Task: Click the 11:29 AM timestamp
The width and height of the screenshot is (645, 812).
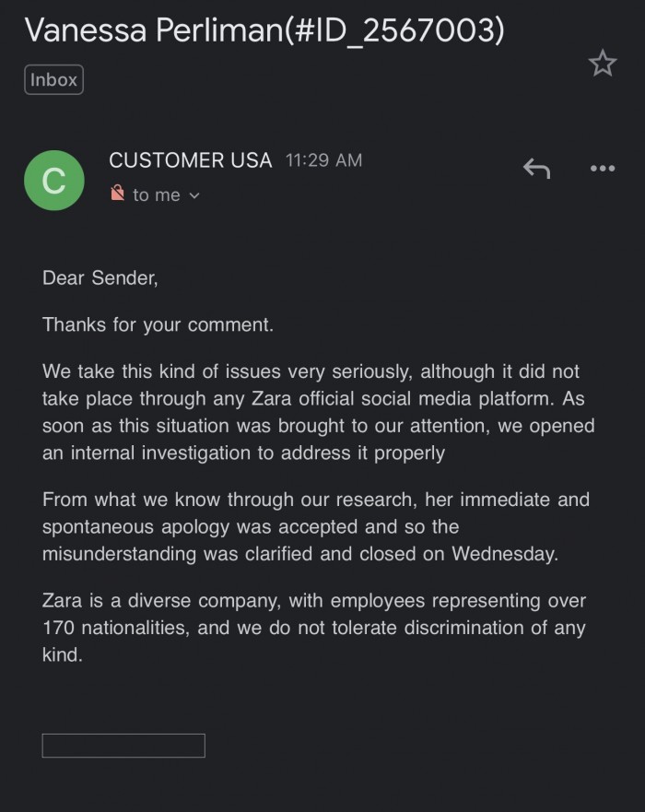Action: [323, 160]
